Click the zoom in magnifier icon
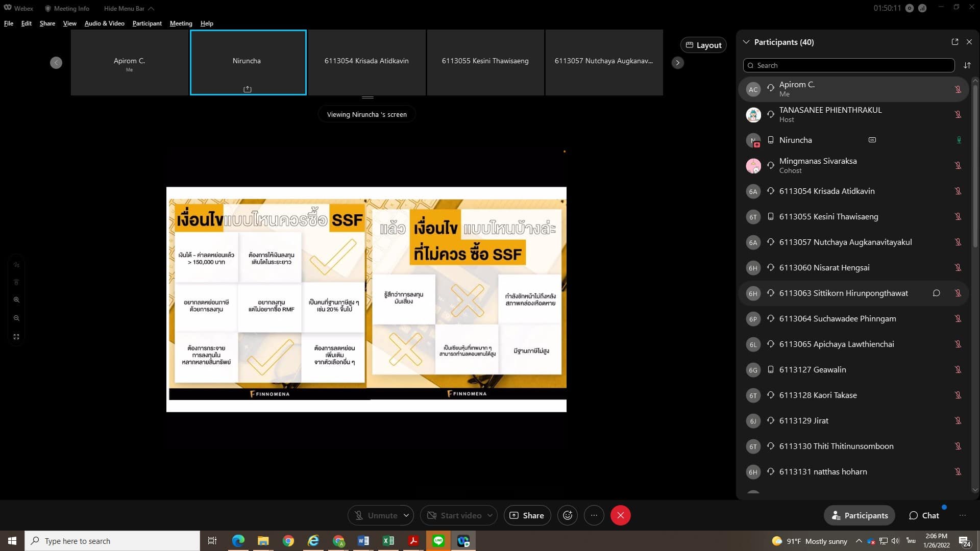Screen dimensions: 980x551 click(16, 300)
